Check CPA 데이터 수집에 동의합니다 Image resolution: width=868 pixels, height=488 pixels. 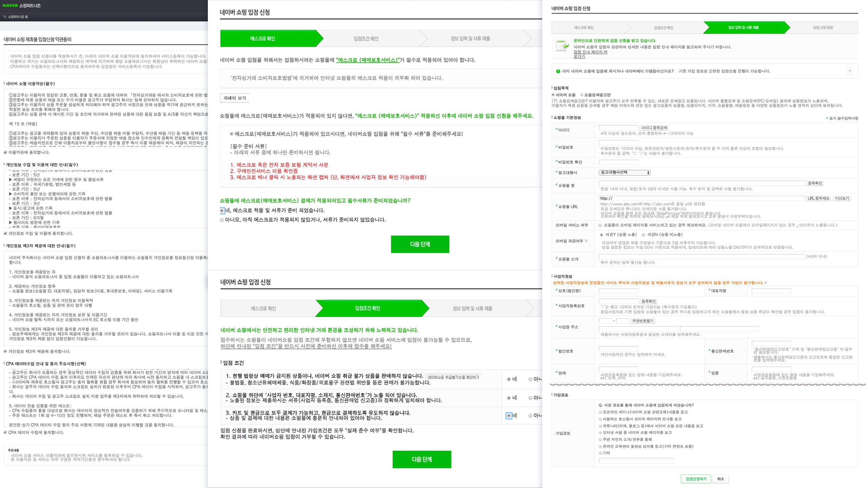coord(5,432)
